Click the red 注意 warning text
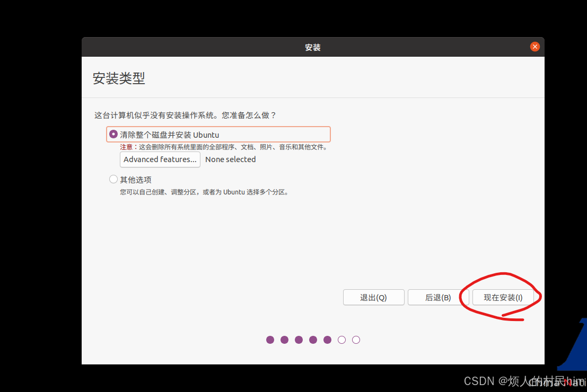This screenshot has height=392, width=587. (x=126, y=147)
